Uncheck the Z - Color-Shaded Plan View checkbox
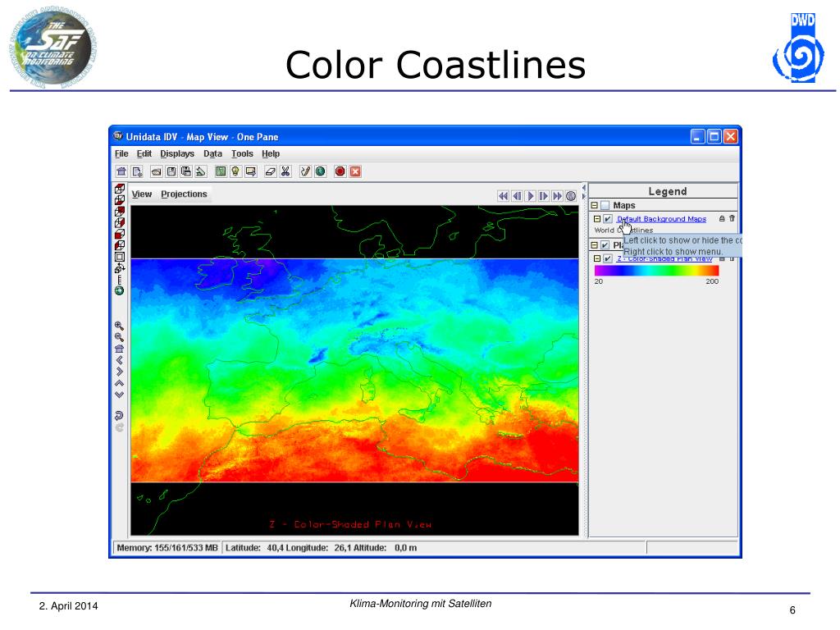This screenshot has width=840, height=630. (x=608, y=258)
